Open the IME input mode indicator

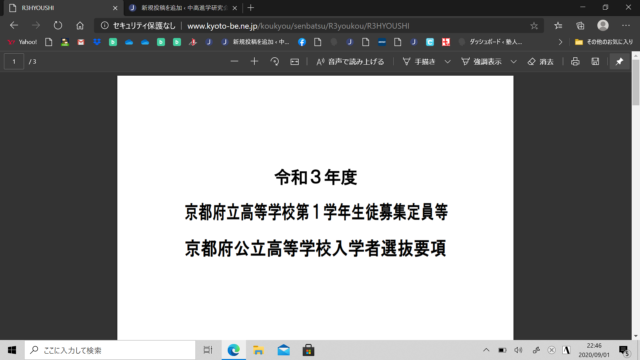pyautogui.click(x=566, y=350)
